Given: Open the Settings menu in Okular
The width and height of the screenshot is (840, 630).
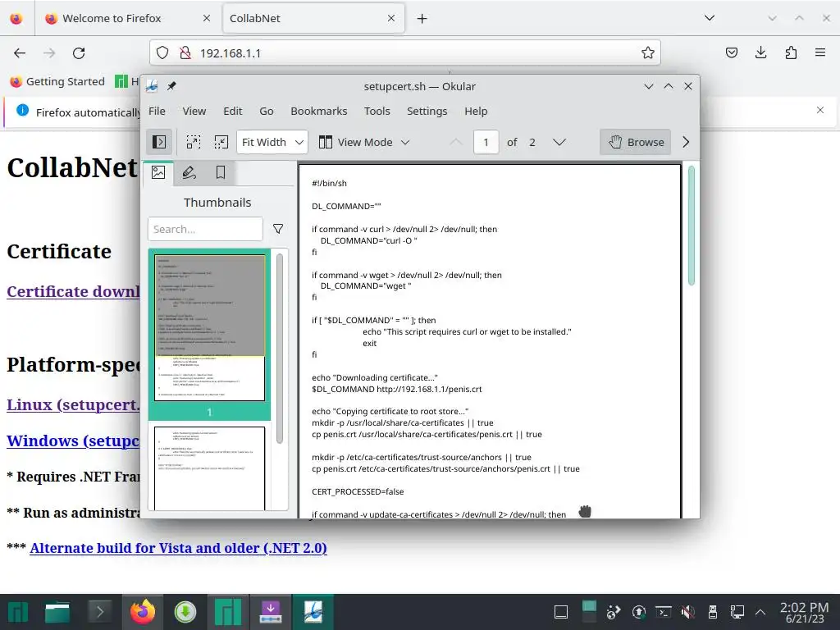Looking at the screenshot, I should [x=427, y=111].
